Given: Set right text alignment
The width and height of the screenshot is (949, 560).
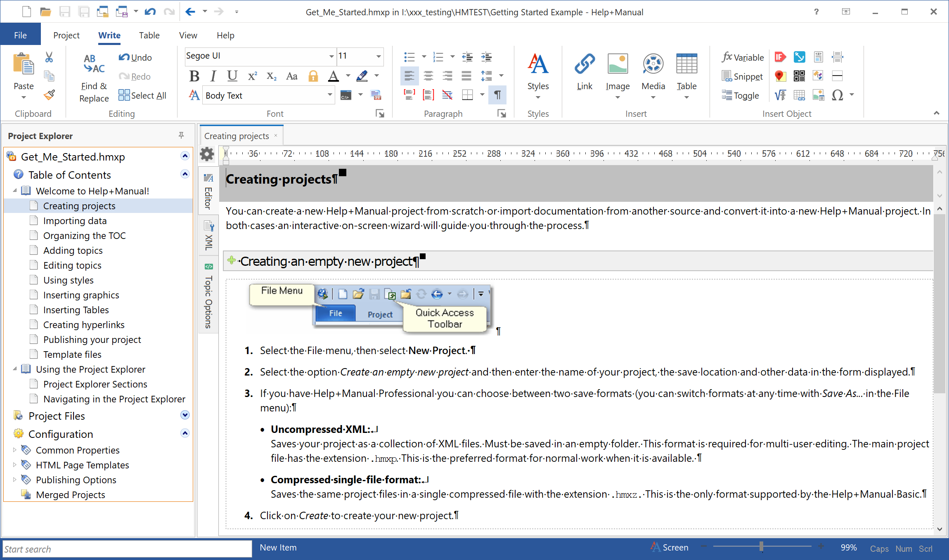Looking at the screenshot, I should point(447,76).
